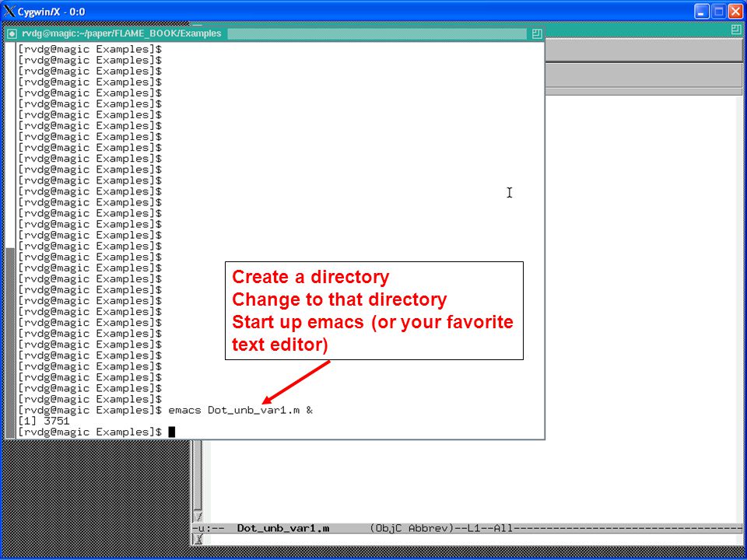The width and height of the screenshot is (747, 560).
Task: Click the Cygwin/X - 0:0 window title text
Action: click(51, 12)
